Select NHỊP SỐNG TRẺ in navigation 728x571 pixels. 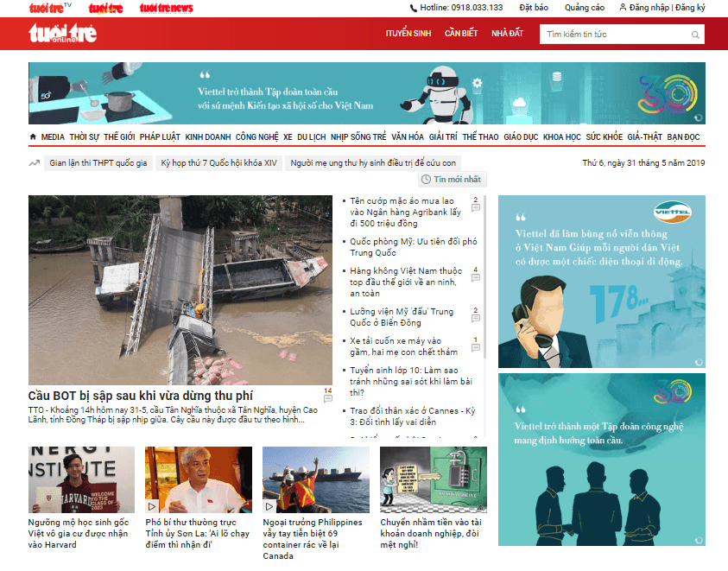tap(358, 137)
